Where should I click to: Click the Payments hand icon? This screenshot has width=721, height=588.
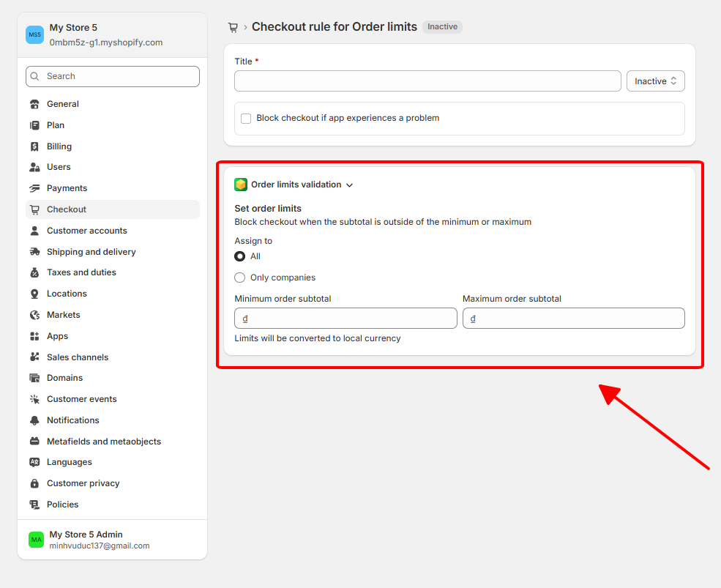point(34,188)
